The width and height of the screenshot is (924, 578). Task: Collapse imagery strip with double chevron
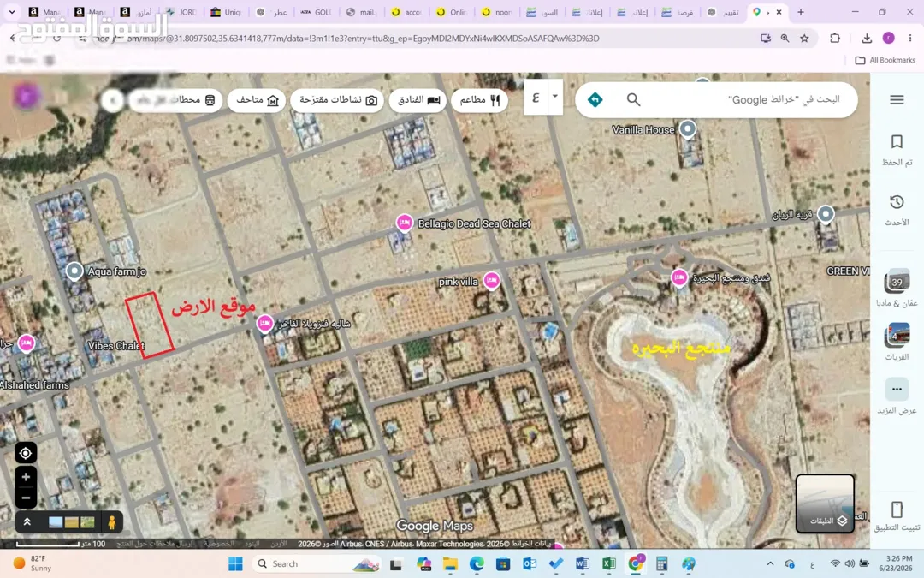tap(27, 522)
